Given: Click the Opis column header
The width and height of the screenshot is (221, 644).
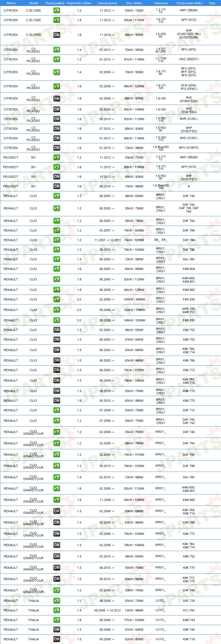Looking at the screenshot, I should coord(212,3).
